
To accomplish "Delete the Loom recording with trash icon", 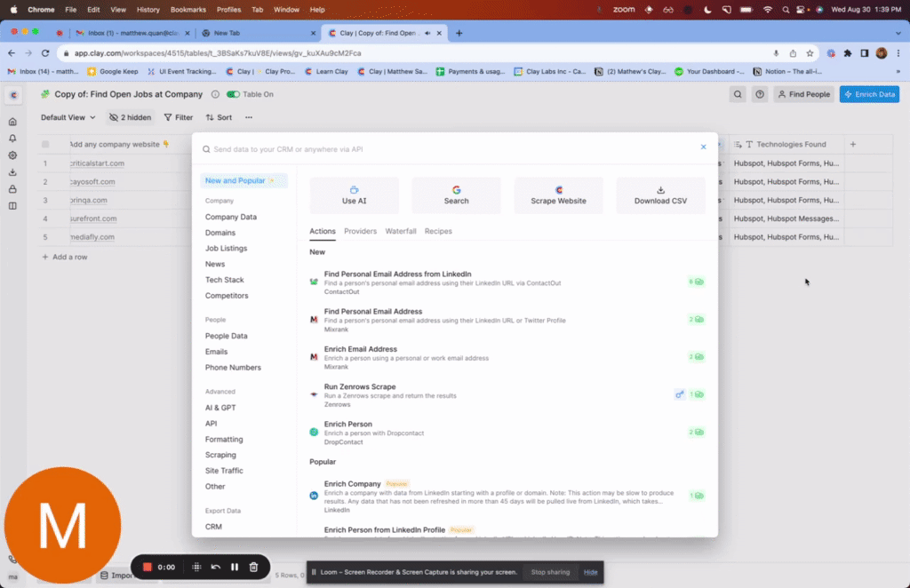I will [254, 567].
